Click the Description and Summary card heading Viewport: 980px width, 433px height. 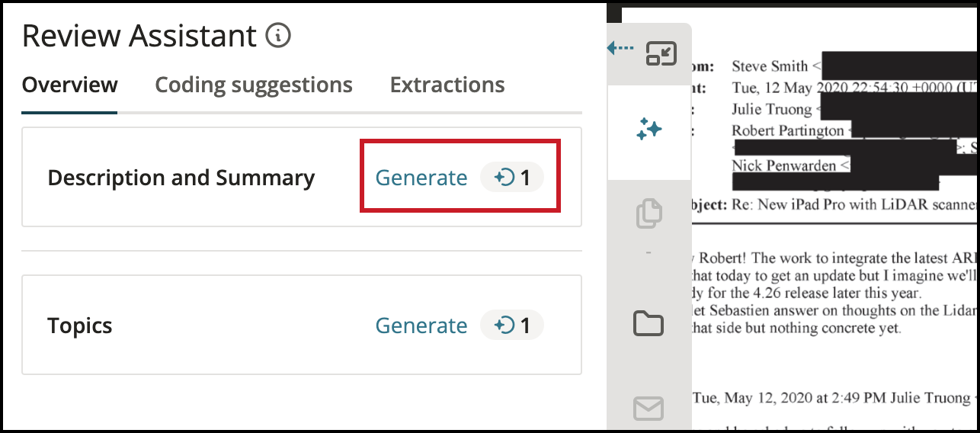(x=181, y=178)
